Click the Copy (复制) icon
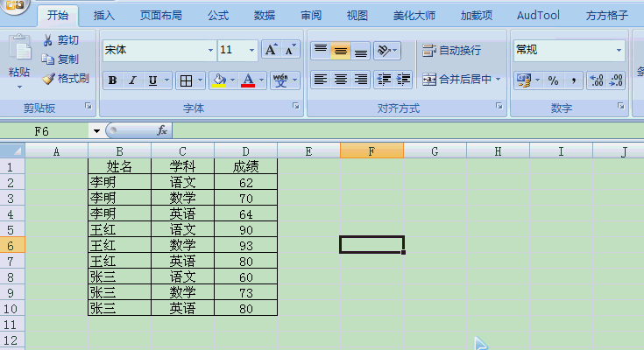The height and width of the screenshot is (350, 644). 48,59
